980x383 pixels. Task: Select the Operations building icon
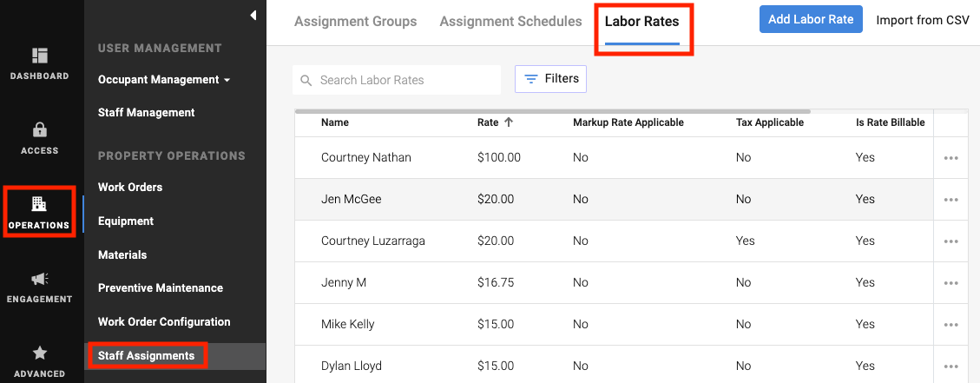point(39,205)
